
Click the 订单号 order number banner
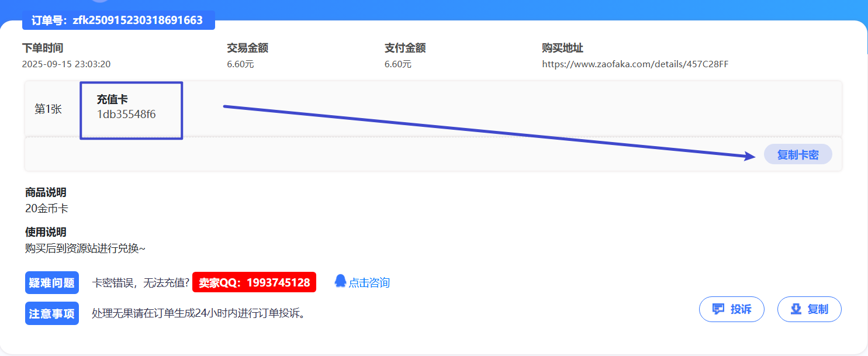pyautogui.click(x=118, y=20)
